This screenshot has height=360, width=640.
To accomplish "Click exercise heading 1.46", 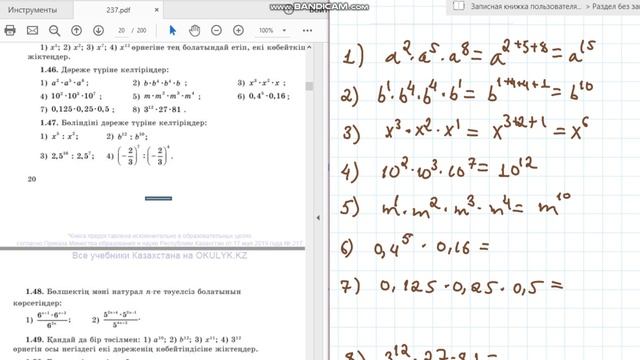I will pyautogui.click(x=49, y=70).
